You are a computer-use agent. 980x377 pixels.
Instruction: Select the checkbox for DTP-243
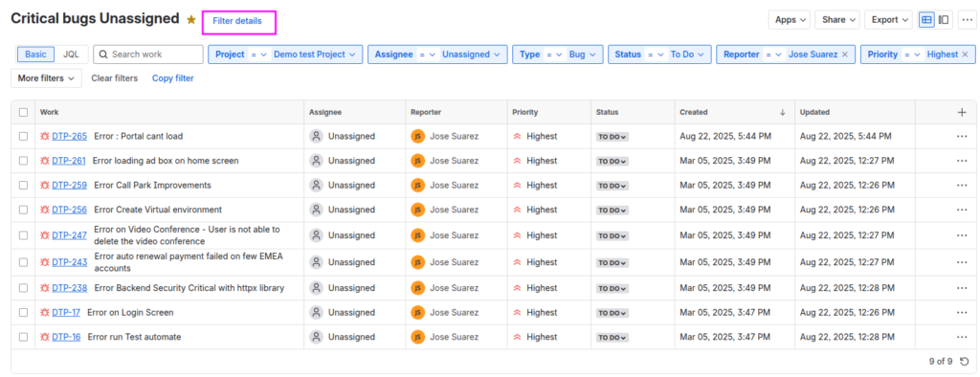pyautogui.click(x=23, y=262)
